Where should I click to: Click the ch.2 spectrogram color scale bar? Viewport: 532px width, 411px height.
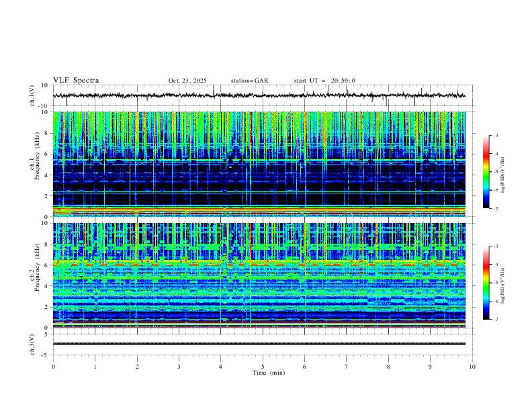pos(486,283)
